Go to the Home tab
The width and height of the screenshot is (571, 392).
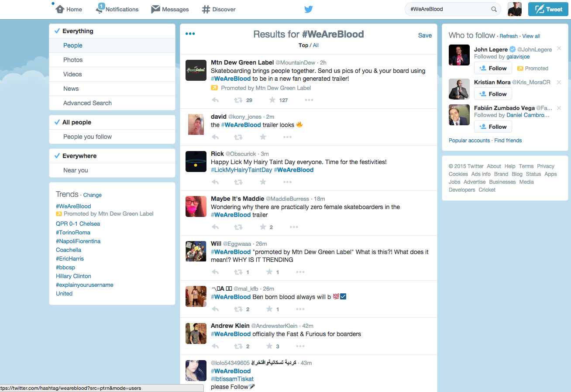click(69, 9)
